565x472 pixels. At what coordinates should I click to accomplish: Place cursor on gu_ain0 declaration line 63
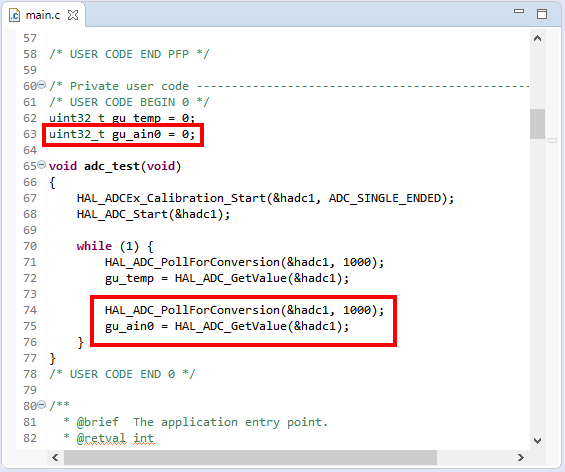coord(122,134)
